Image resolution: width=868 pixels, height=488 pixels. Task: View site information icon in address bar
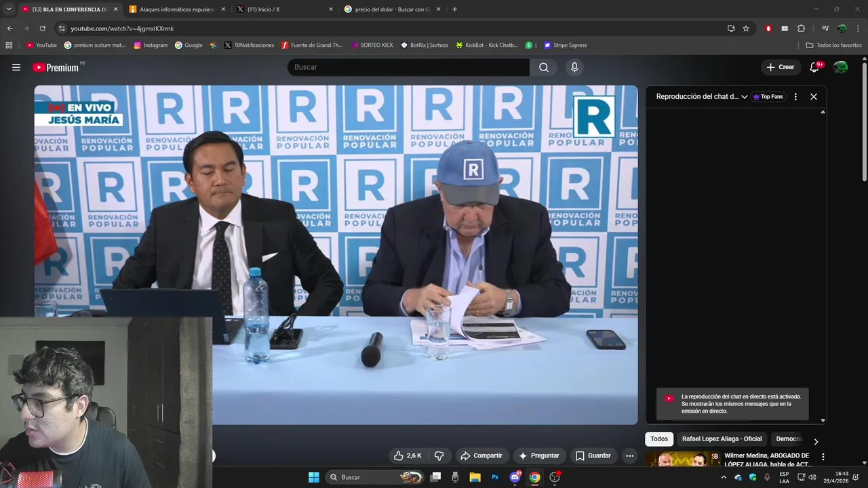pos(62,28)
